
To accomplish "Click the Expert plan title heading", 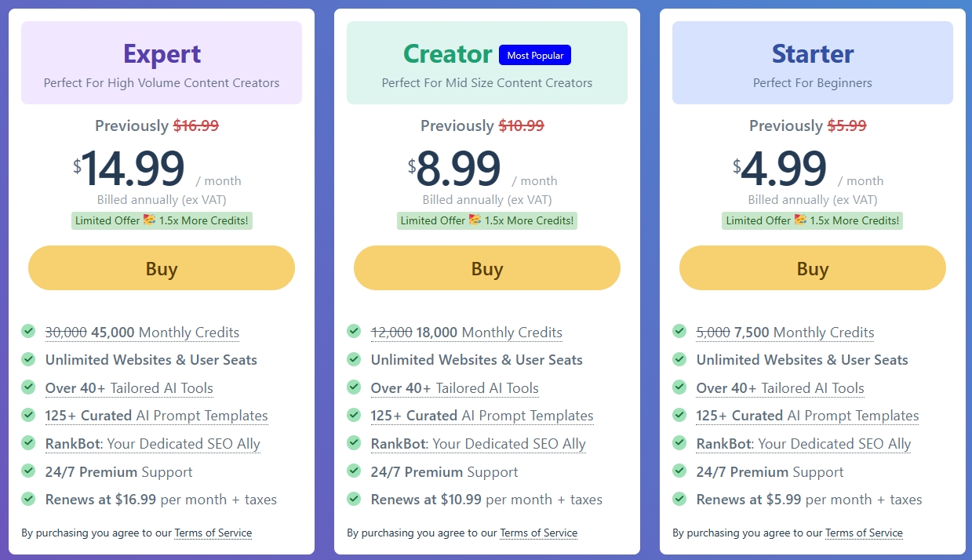I will [162, 54].
